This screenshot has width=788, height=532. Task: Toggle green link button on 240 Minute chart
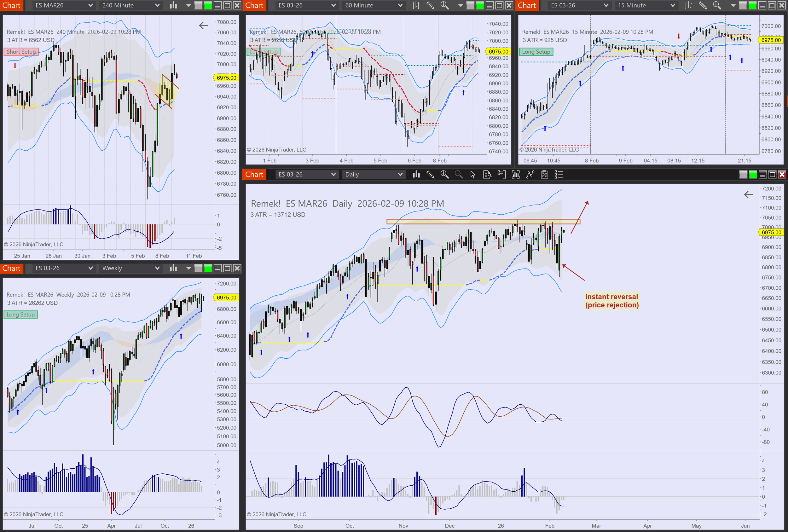click(x=208, y=5)
